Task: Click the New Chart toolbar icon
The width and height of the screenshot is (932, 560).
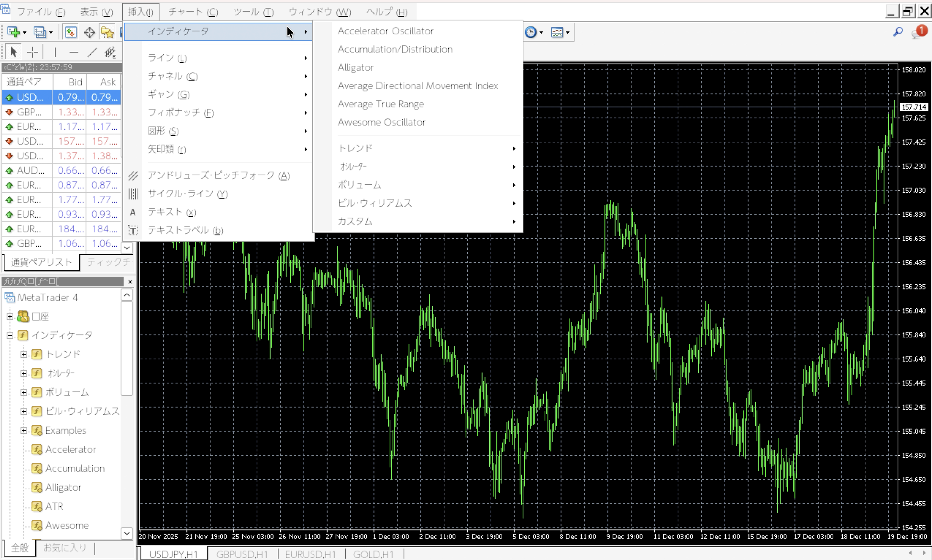Action: [x=14, y=32]
